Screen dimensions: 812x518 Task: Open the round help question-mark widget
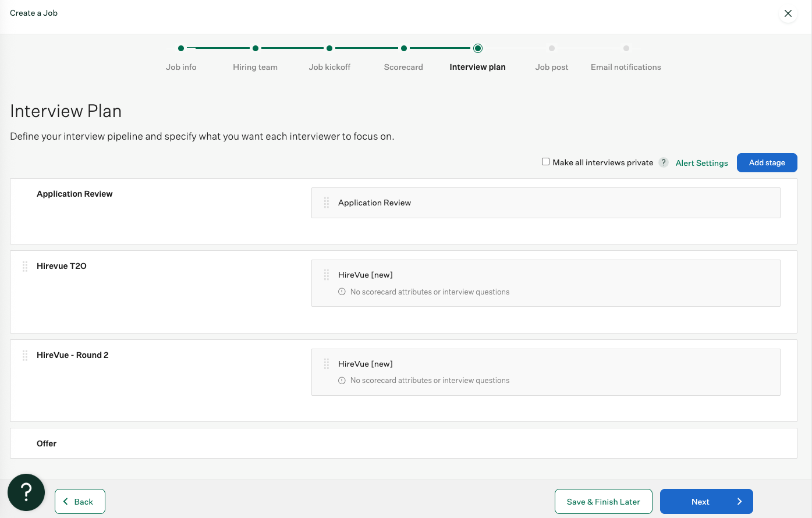coord(26,492)
